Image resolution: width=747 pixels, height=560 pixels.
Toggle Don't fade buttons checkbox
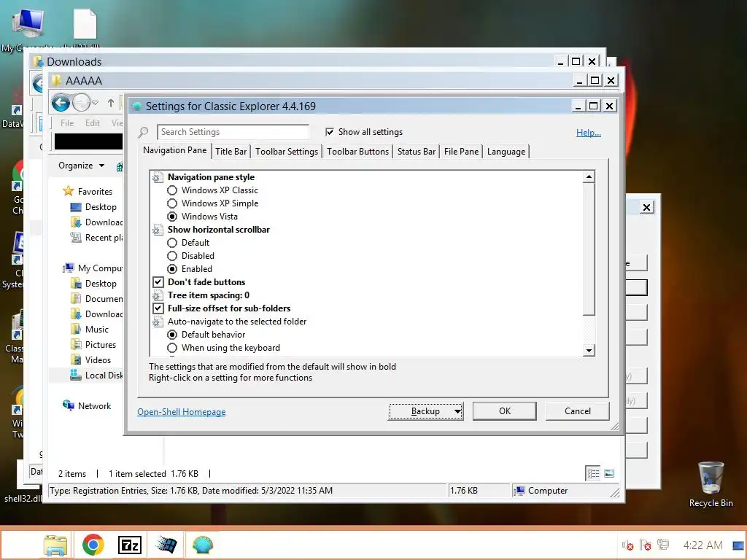point(158,282)
